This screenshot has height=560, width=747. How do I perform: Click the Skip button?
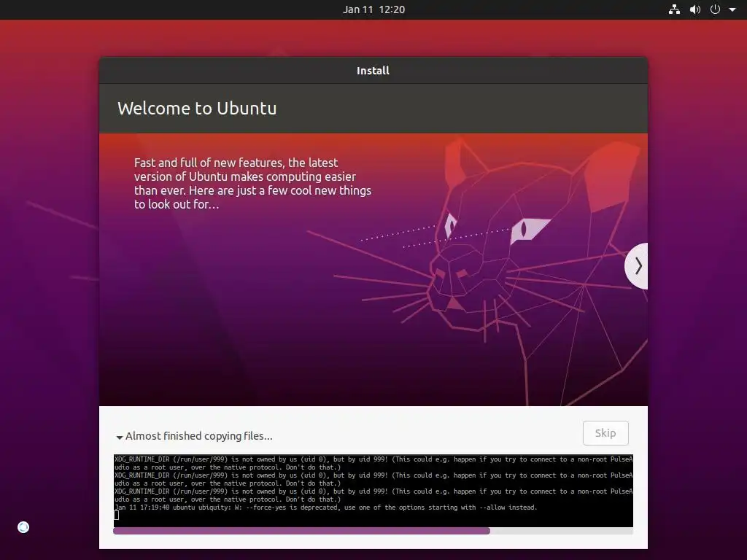tap(605, 433)
